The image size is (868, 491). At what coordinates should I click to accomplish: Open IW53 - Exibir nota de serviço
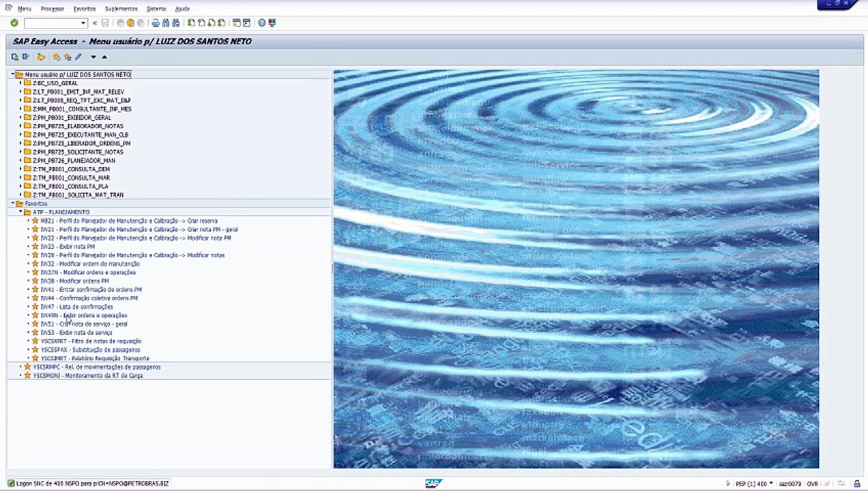(x=75, y=333)
